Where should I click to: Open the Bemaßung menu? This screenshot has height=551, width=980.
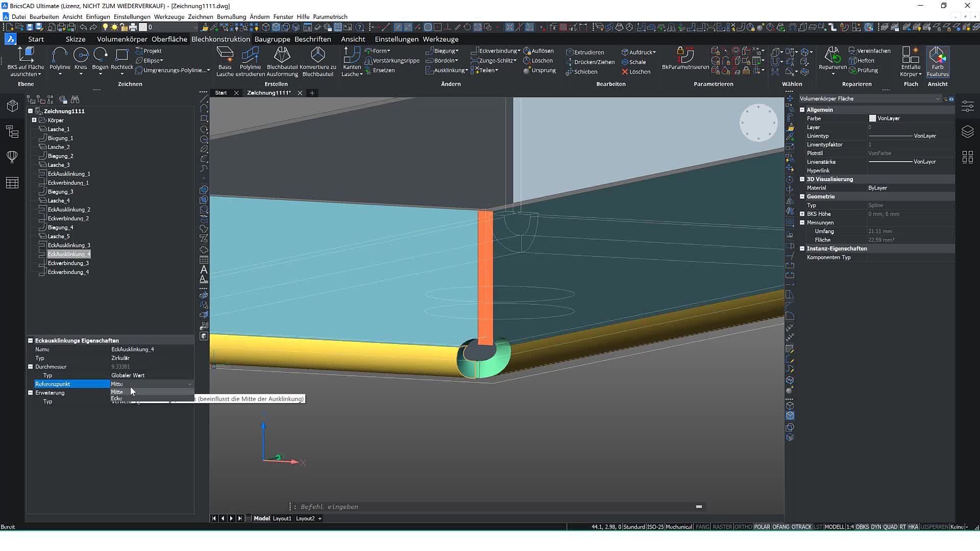pos(231,16)
